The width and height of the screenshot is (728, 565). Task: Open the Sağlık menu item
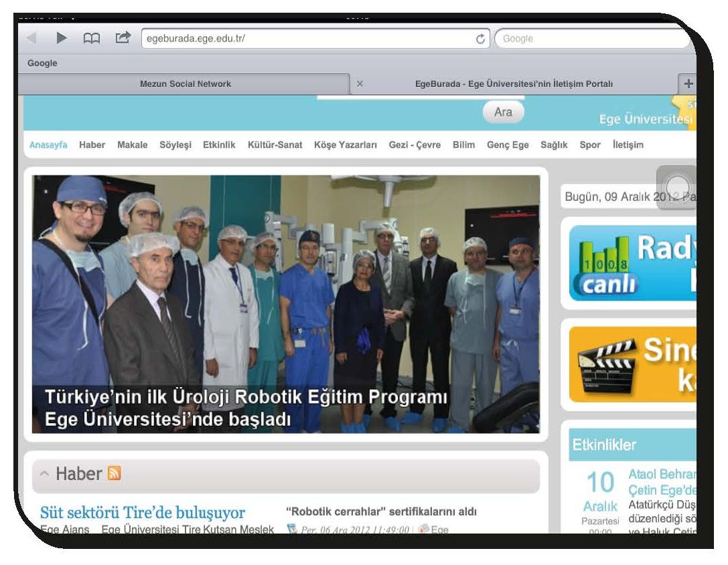click(x=554, y=145)
